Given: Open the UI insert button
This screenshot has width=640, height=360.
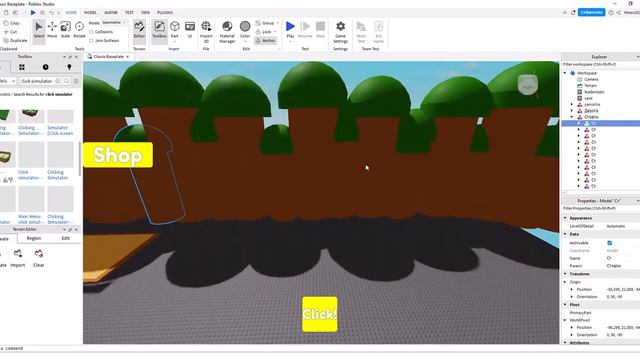Looking at the screenshot, I should coord(190,30).
